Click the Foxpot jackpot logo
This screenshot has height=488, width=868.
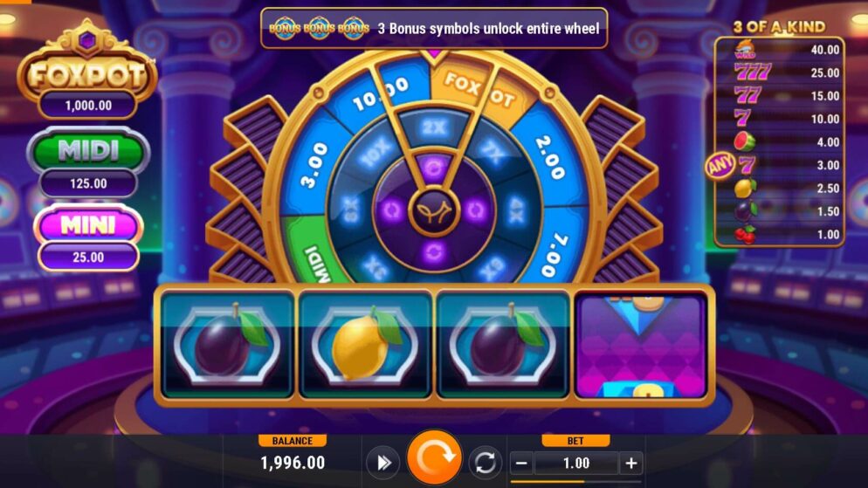coord(87,63)
